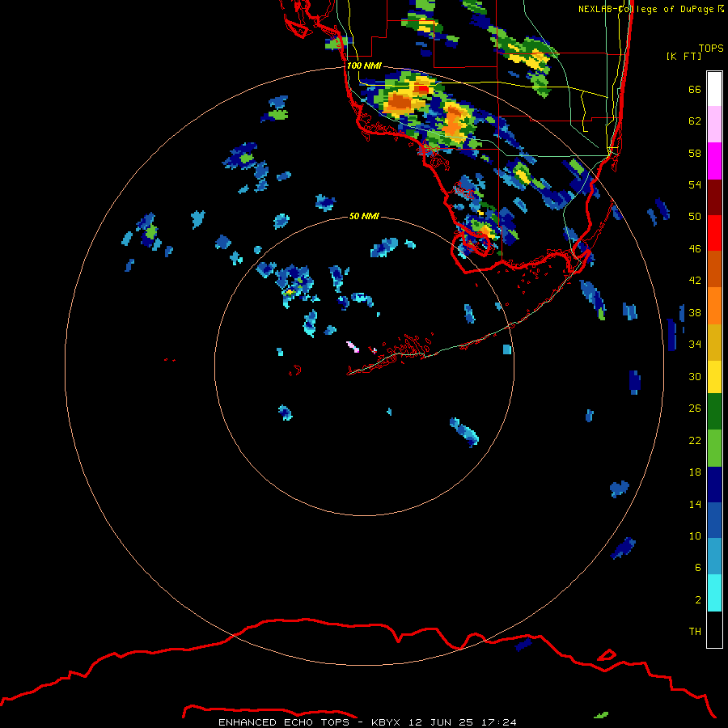Viewport: 728px width, 728px height.
Task: Click the legend value 58
Action: 695,153
